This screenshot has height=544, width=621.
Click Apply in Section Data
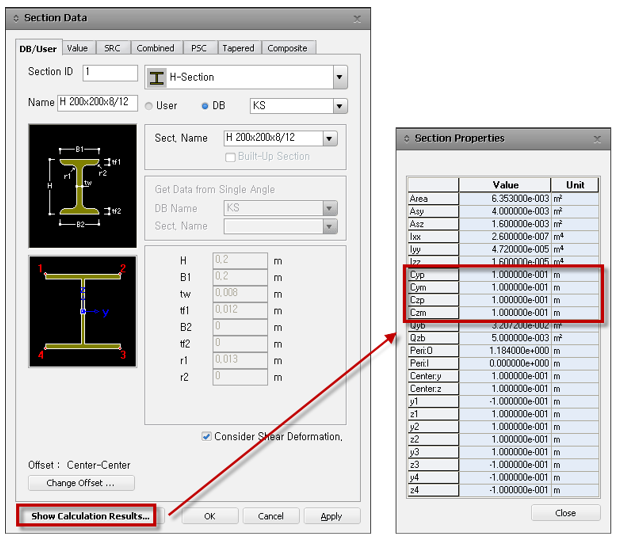331,516
